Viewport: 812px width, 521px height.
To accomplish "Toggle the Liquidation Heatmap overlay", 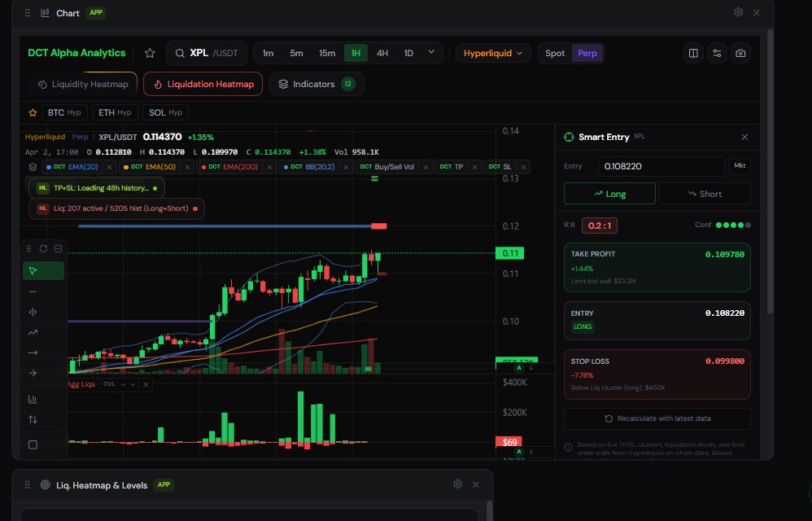I will click(203, 84).
